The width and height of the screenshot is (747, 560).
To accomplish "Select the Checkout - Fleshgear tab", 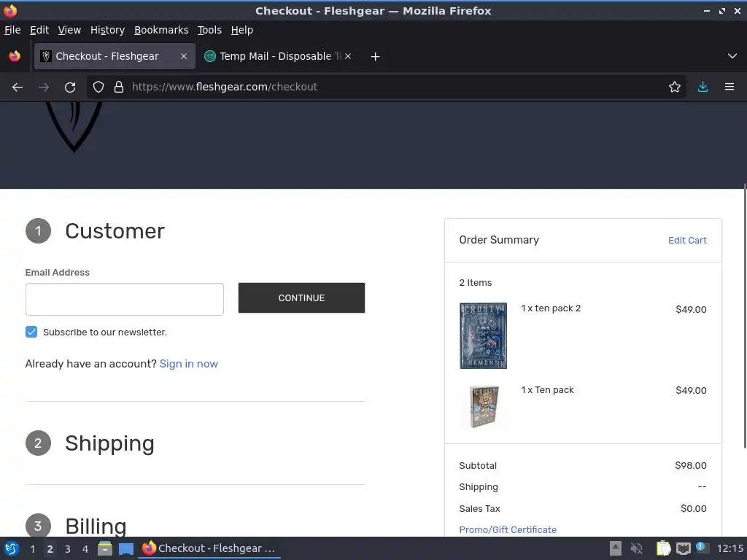I will pyautogui.click(x=115, y=56).
